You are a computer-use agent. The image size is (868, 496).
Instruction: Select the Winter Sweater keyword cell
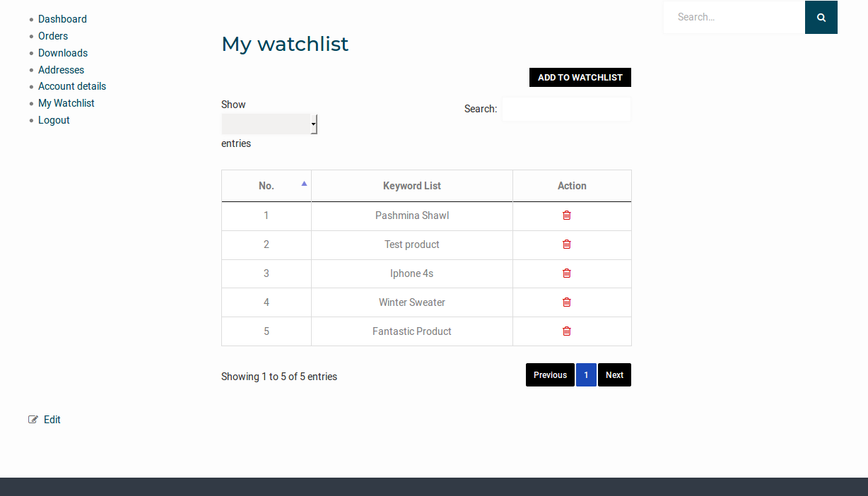coord(412,302)
